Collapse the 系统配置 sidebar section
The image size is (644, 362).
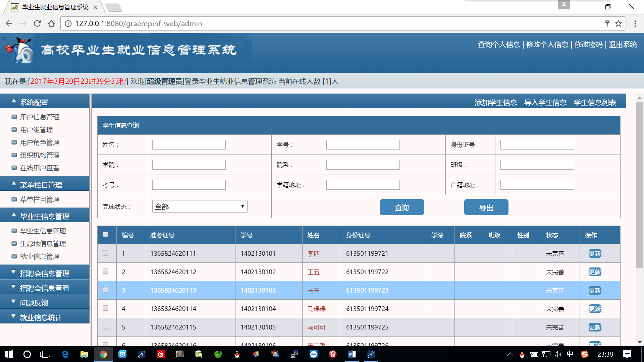tap(34, 102)
